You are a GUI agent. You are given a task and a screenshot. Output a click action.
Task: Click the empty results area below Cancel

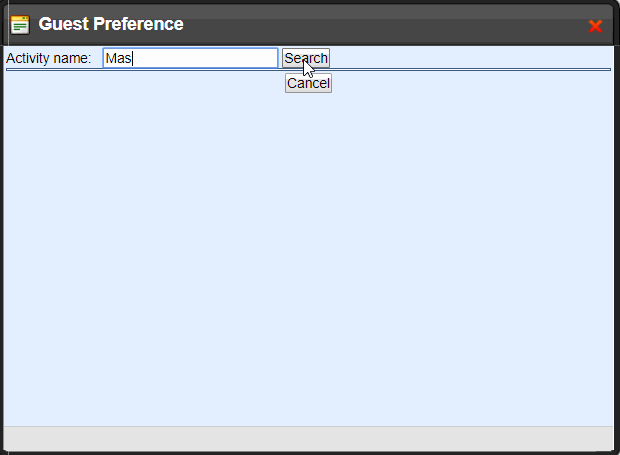308,257
